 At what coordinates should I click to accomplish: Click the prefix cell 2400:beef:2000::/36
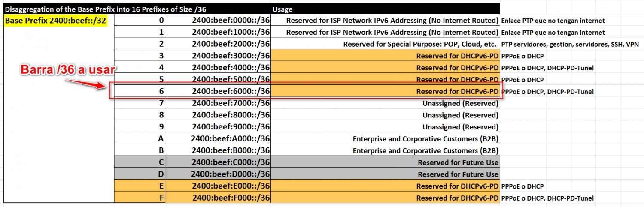tap(231, 44)
